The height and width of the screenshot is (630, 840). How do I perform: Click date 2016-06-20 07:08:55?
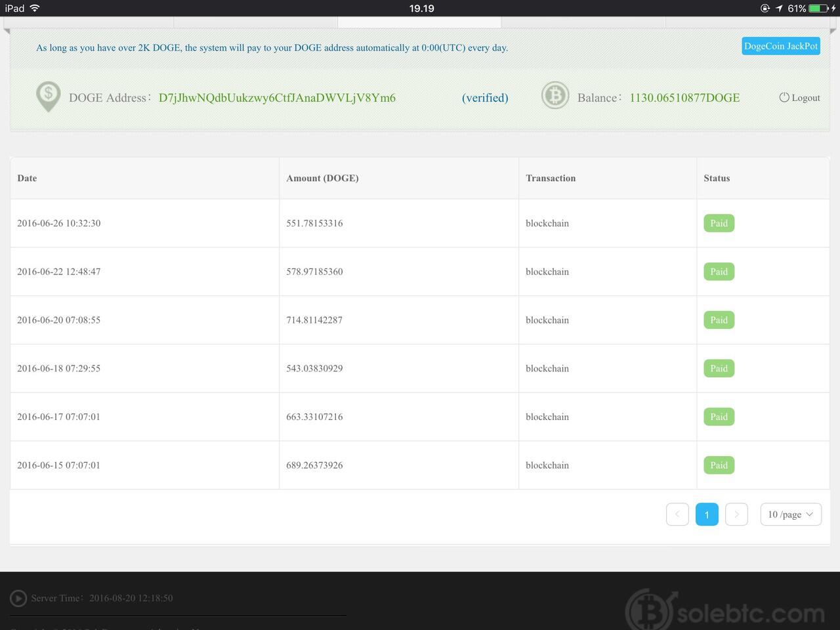click(59, 320)
